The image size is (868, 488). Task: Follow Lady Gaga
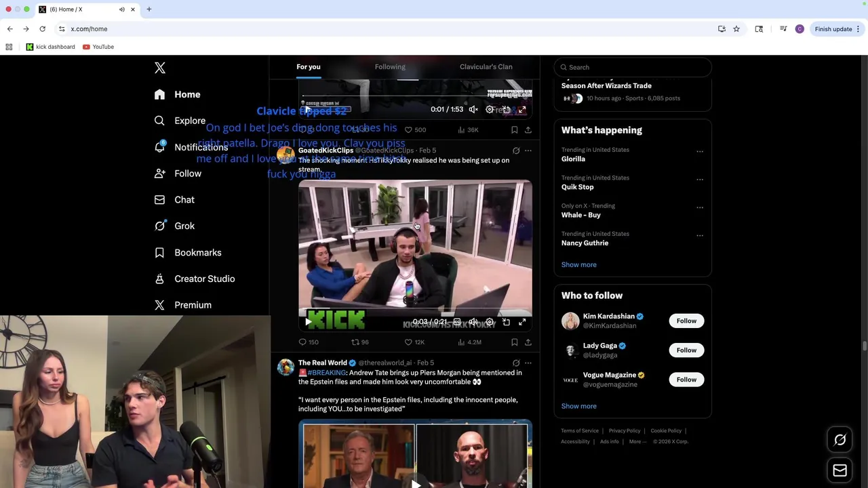tap(686, 350)
